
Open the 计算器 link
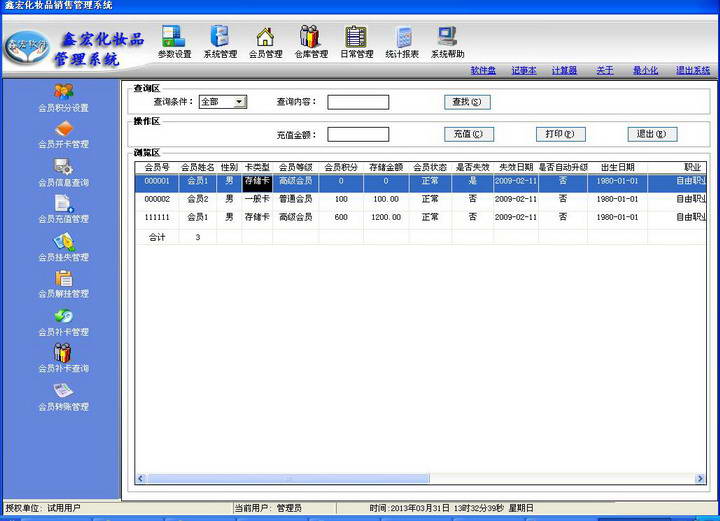565,71
